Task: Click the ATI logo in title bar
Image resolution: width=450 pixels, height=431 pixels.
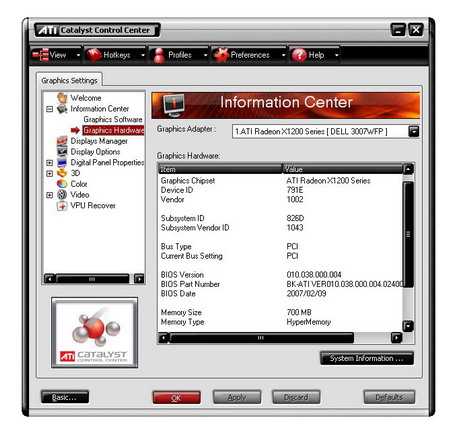Action: click(48, 30)
